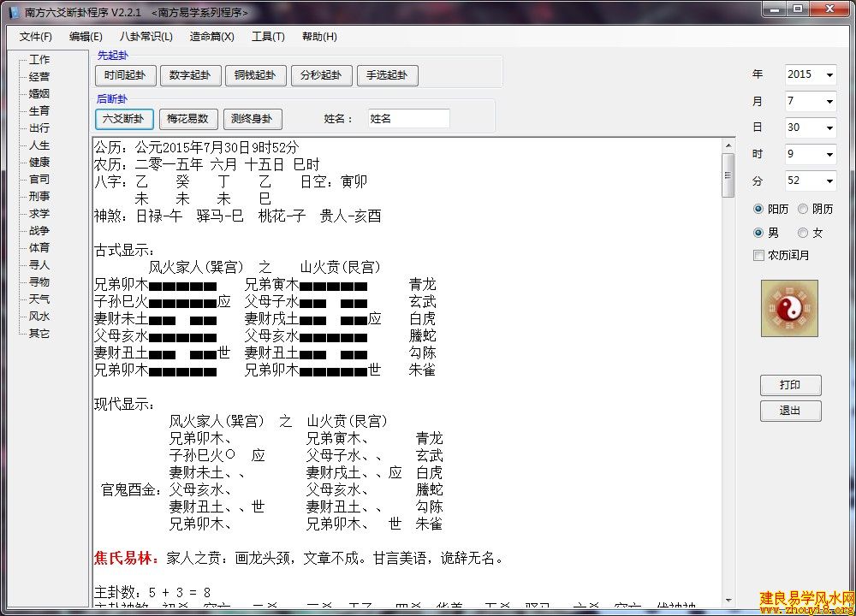Viewport: 856px width, 616px height.
Task: Click the 主卦数 line in results
Action: click(153, 593)
